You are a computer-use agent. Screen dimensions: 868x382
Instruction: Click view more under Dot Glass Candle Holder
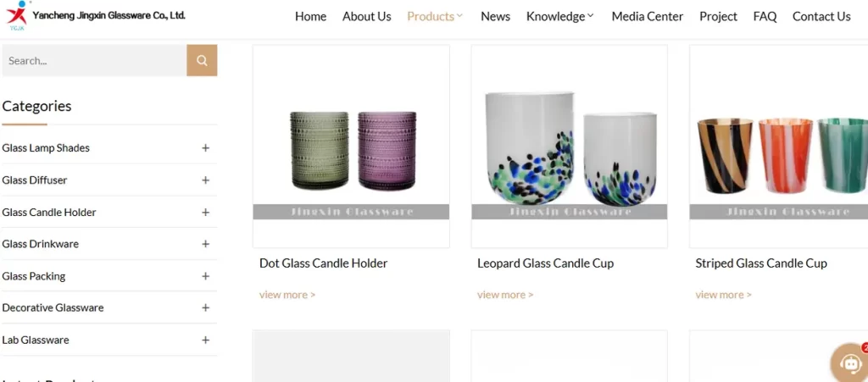tap(287, 295)
